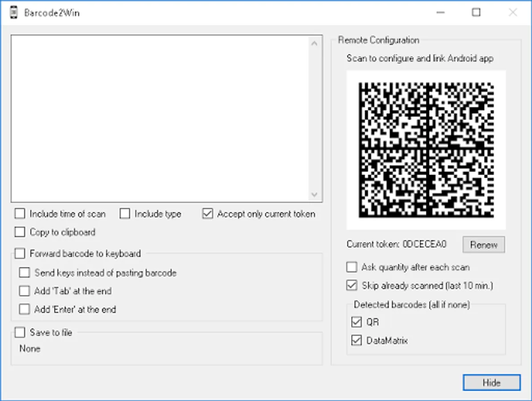Click 'Scan to configure and link Android app' text
Screen dimensions: 532x401
[420, 58]
